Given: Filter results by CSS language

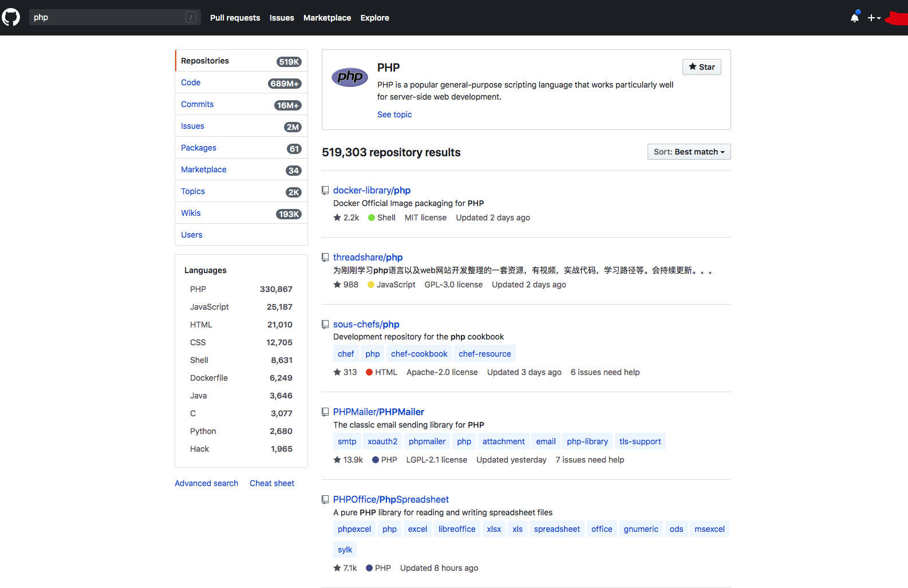Looking at the screenshot, I should coord(241,342).
